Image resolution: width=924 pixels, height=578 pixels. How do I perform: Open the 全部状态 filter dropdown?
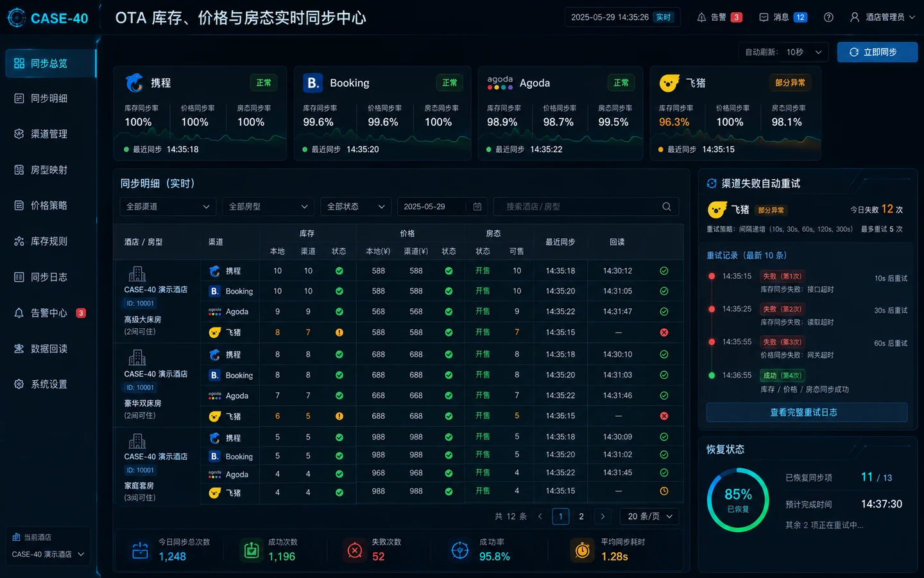click(355, 207)
